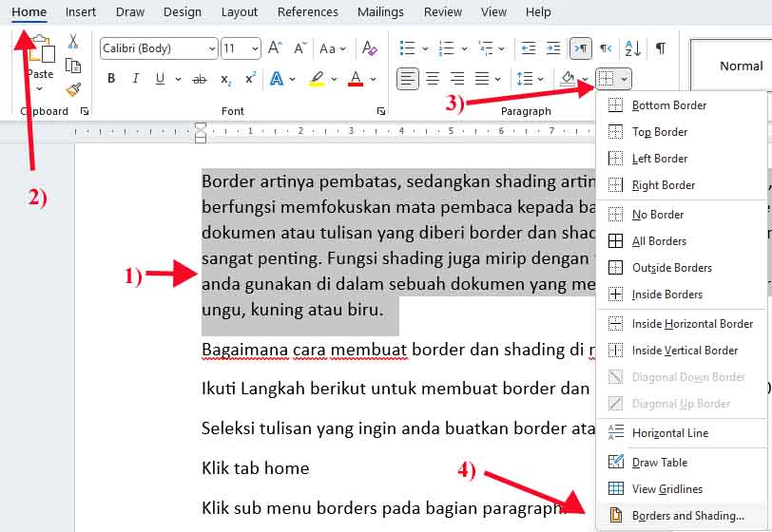The width and height of the screenshot is (772, 532).
Task: Center align the paragraph
Action: click(x=433, y=79)
